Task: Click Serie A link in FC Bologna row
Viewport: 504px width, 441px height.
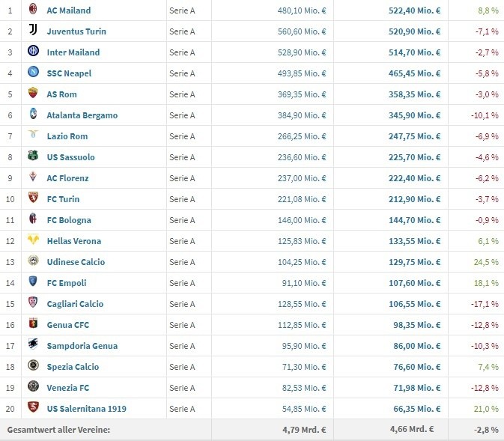Action: [182, 220]
